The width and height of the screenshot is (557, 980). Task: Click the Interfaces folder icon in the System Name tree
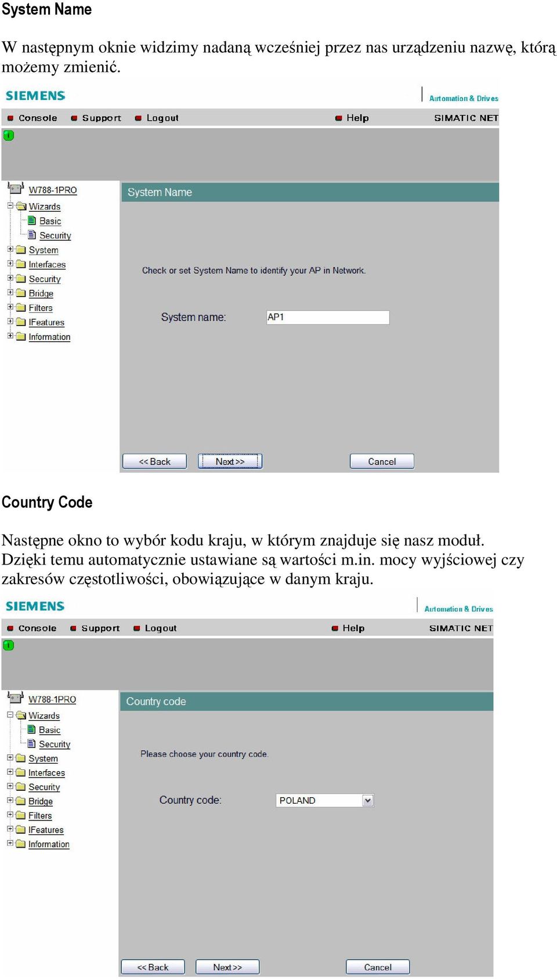pos(21,264)
